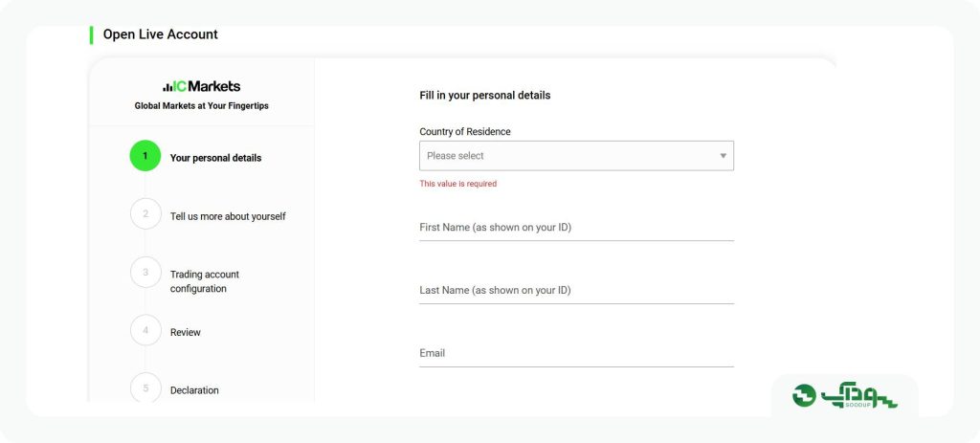
Task: Focus the Last Name input field
Action: 576,291
